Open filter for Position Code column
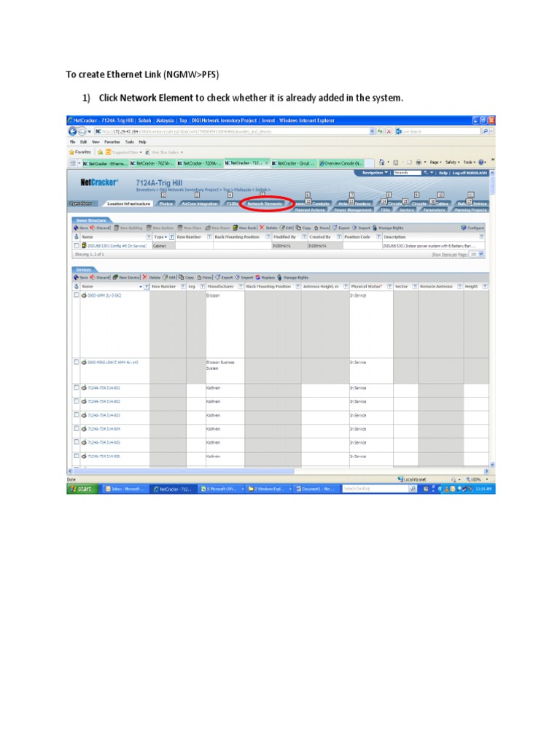Screen dimensions: 560x747 click(378, 237)
